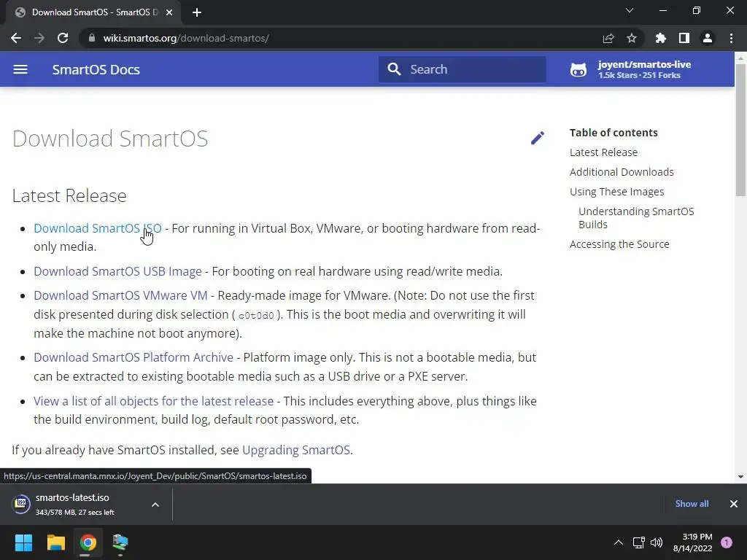Expand the smartos-latest.iso download options chevron
Image resolution: width=747 pixels, height=560 pixels.
click(155, 505)
